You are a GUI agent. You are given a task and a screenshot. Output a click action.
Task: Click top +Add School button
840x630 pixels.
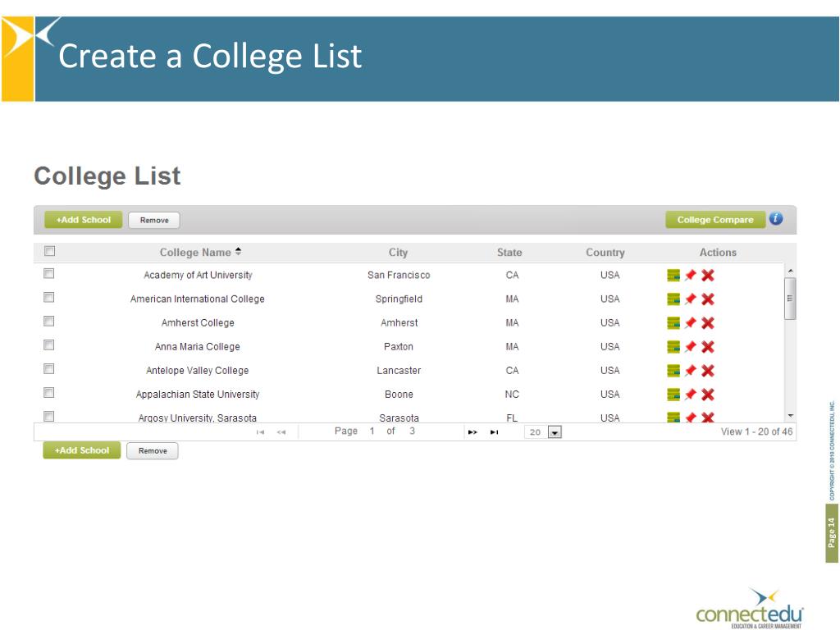pyautogui.click(x=83, y=220)
